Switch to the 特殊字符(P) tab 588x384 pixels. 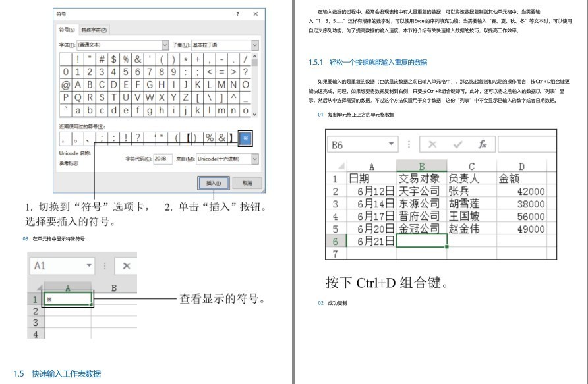[94, 30]
